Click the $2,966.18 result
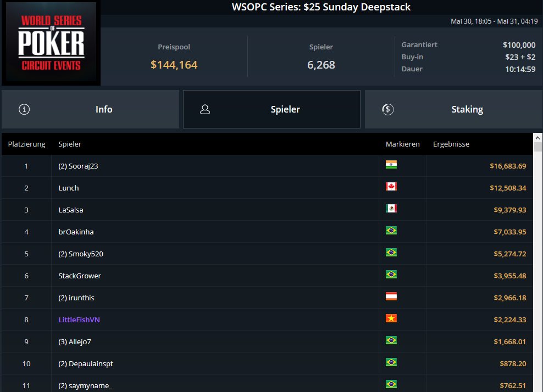The width and height of the screenshot is (543, 392). tap(510, 298)
